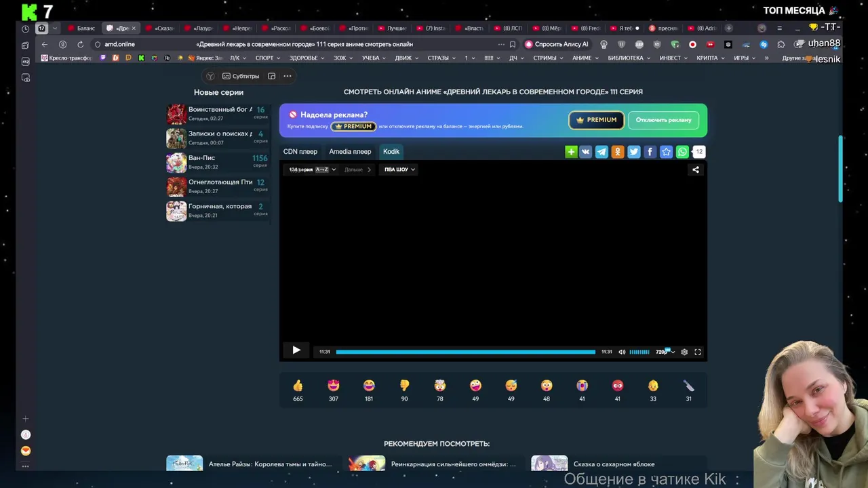Open Горничная, которая series entry
This screenshot has height=488, width=868.
218,211
